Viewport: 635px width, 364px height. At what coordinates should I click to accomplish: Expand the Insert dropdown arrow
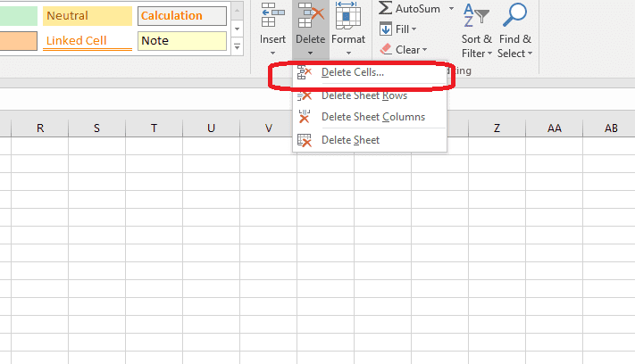tap(272, 54)
